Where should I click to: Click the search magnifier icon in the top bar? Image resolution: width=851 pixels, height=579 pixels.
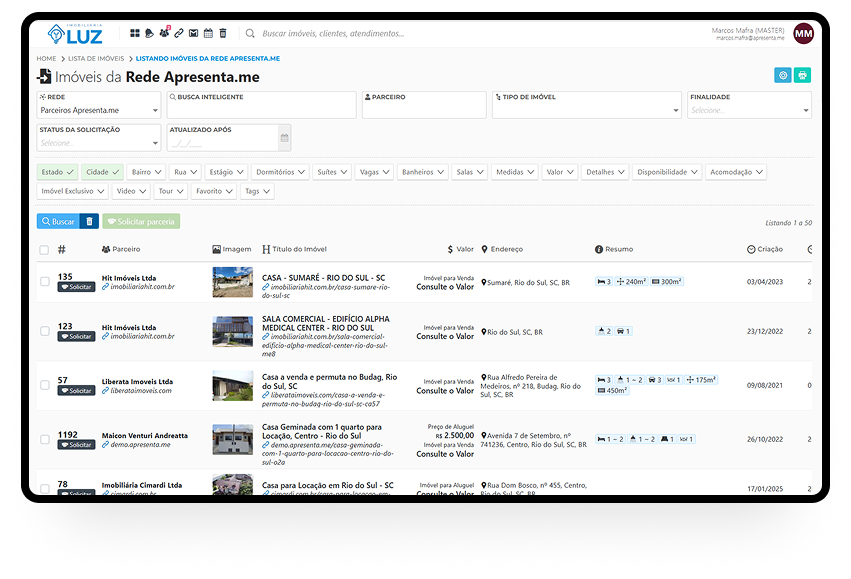point(250,34)
